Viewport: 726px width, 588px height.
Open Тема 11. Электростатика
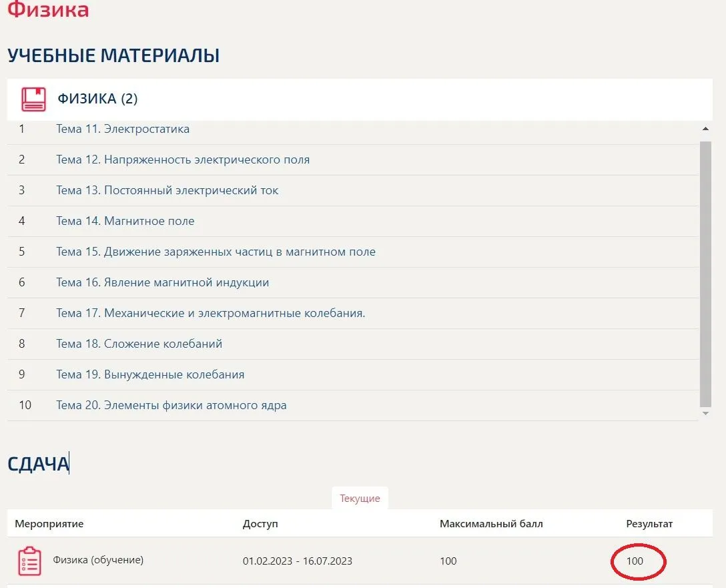coord(122,129)
